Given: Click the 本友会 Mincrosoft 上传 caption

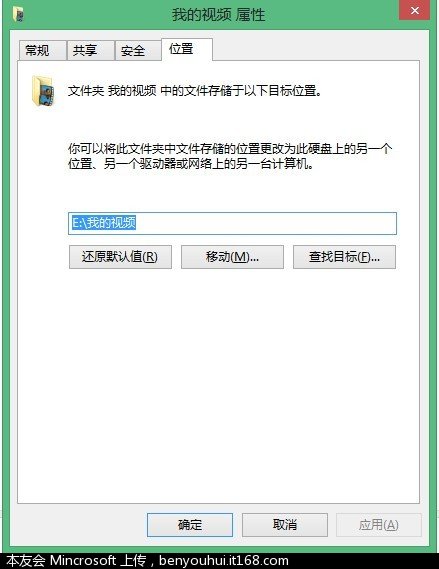Looking at the screenshot, I should (76, 561).
